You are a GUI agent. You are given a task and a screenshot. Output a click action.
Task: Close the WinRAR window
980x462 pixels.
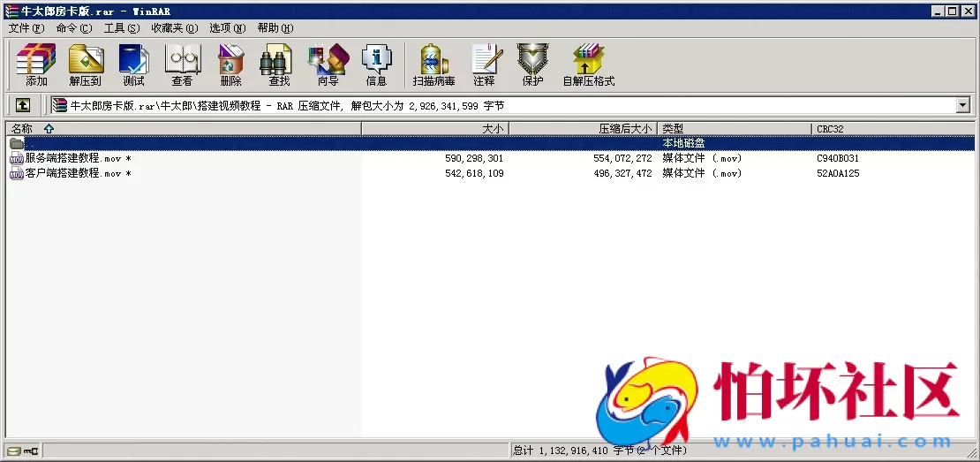(967, 11)
